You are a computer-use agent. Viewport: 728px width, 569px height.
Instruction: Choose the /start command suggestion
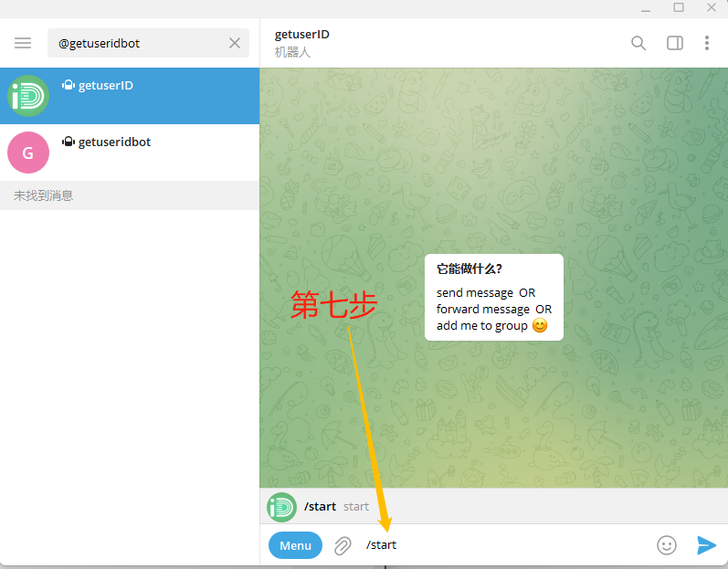tap(493, 506)
